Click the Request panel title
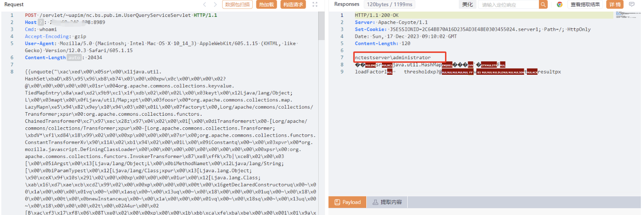Screen dimensions: 644x215 14,4
